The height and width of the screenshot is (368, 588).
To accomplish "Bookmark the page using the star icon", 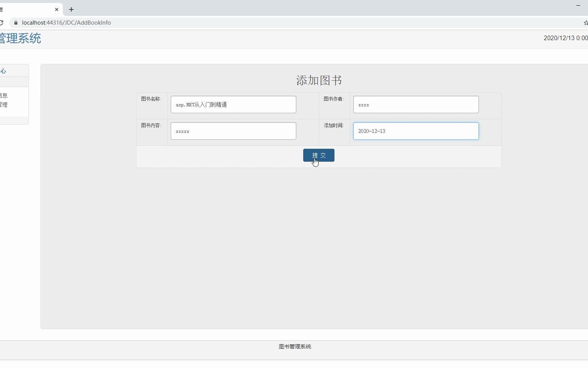I will [586, 22].
